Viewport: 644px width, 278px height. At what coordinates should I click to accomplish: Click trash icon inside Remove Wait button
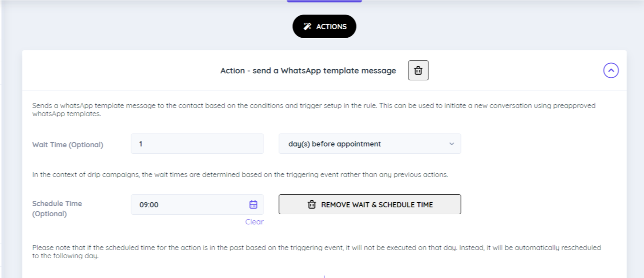tap(312, 205)
